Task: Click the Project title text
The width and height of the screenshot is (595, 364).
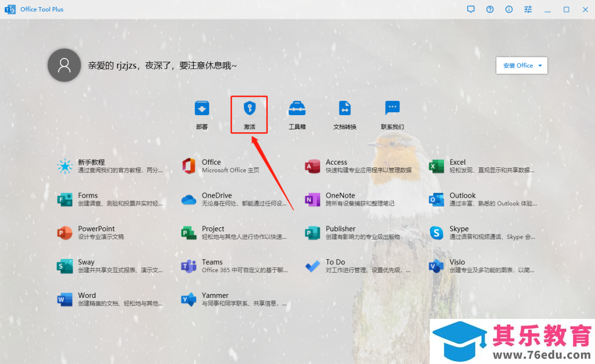Action: click(213, 229)
